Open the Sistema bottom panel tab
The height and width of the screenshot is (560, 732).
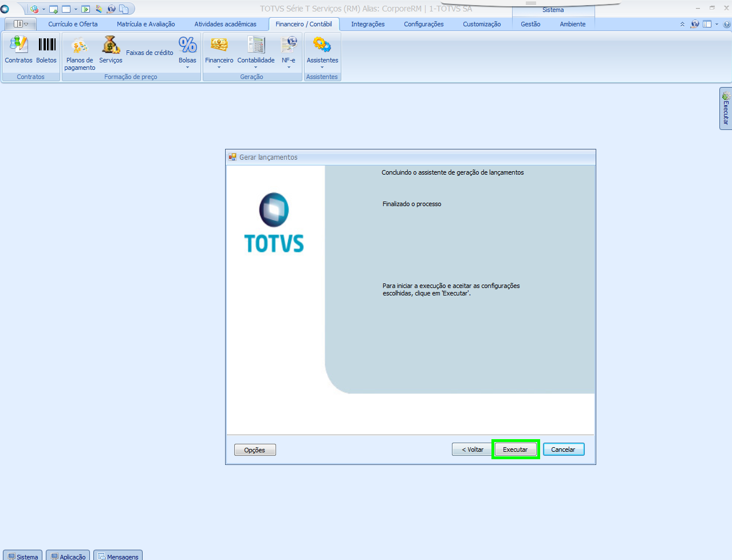[x=23, y=556]
